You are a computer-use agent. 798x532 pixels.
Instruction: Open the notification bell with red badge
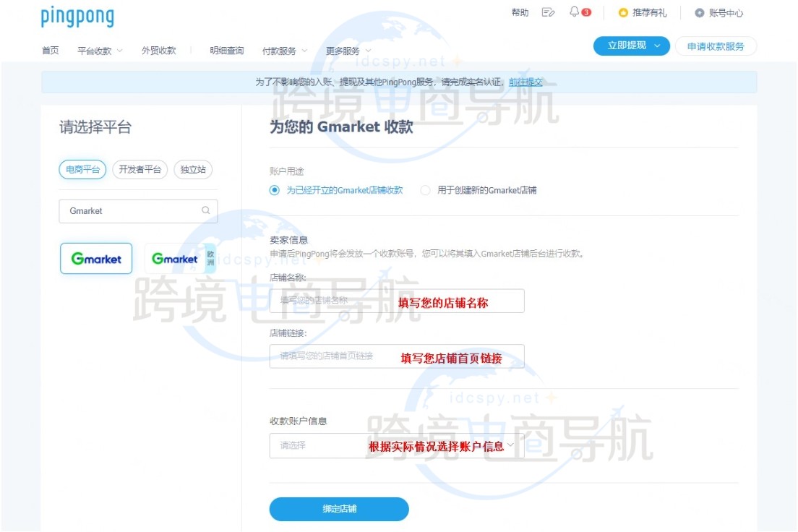coord(573,12)
